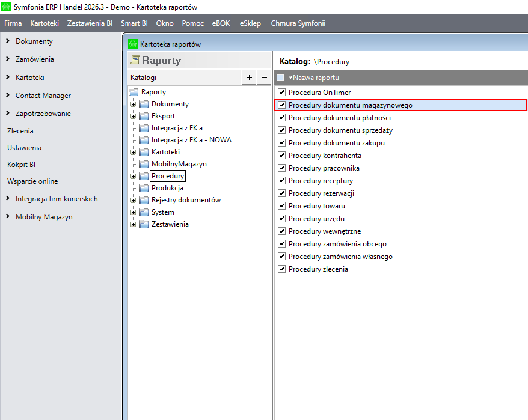The image size is (528, 420).
Task: Open the eSklep menu
Action: click(x=250, y=23)
